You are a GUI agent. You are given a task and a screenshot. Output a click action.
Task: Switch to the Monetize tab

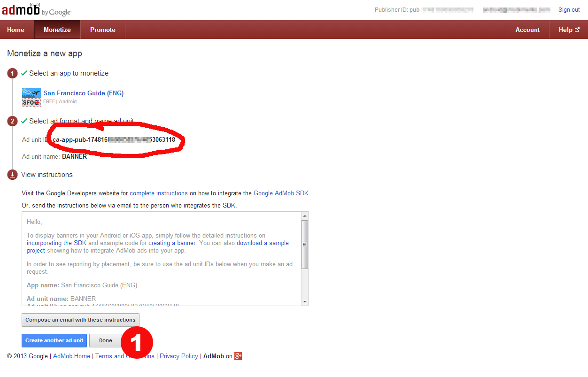tap(57, 30)
